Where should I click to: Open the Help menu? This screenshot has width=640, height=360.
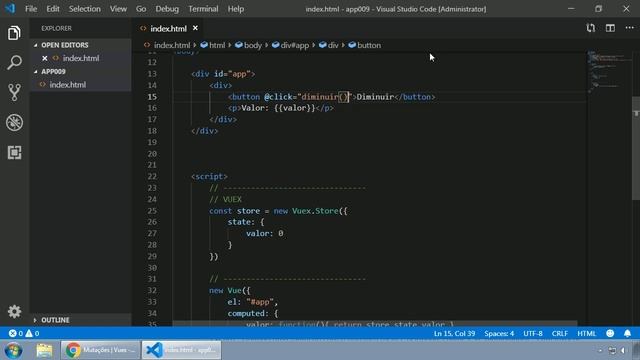[236, 9]
